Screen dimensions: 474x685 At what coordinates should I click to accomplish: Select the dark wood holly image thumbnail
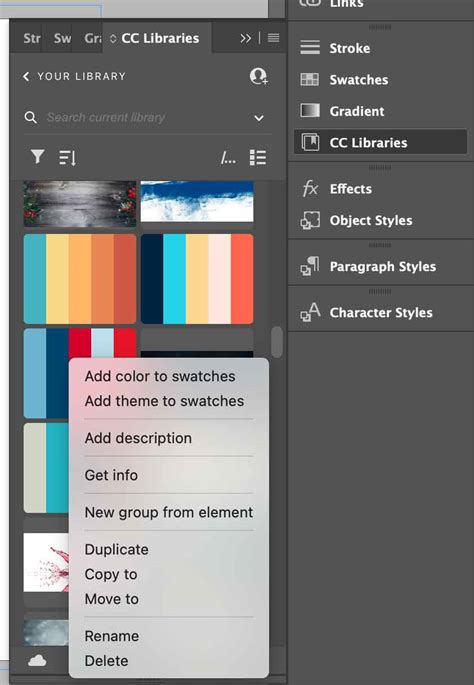click(x=80, y=204)
